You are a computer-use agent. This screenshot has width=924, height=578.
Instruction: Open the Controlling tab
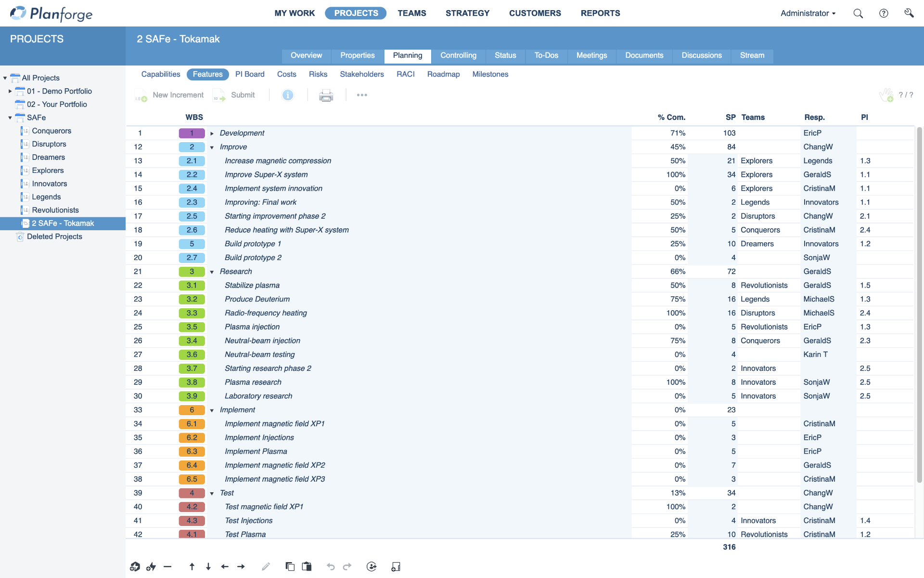pyautogui.click(x=458, y=55)
